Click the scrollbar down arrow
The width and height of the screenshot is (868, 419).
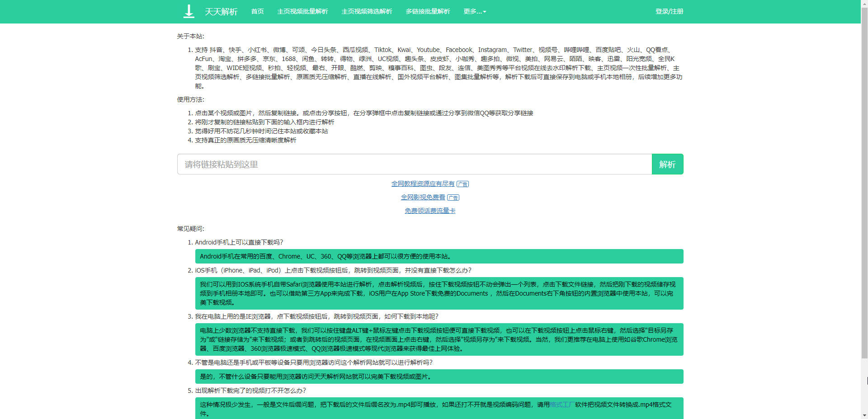[x=864, y=415]
